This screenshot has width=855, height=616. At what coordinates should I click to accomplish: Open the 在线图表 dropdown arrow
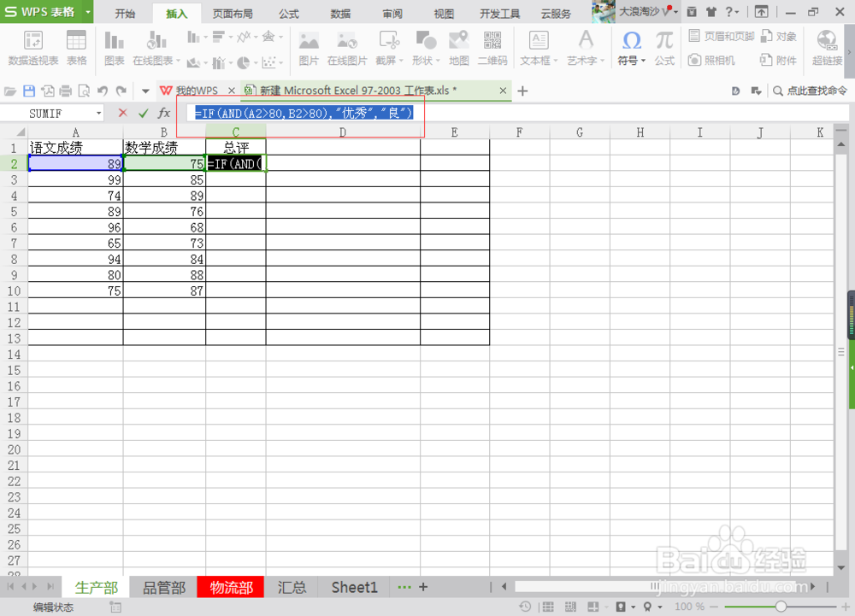[x=178, y=61]
